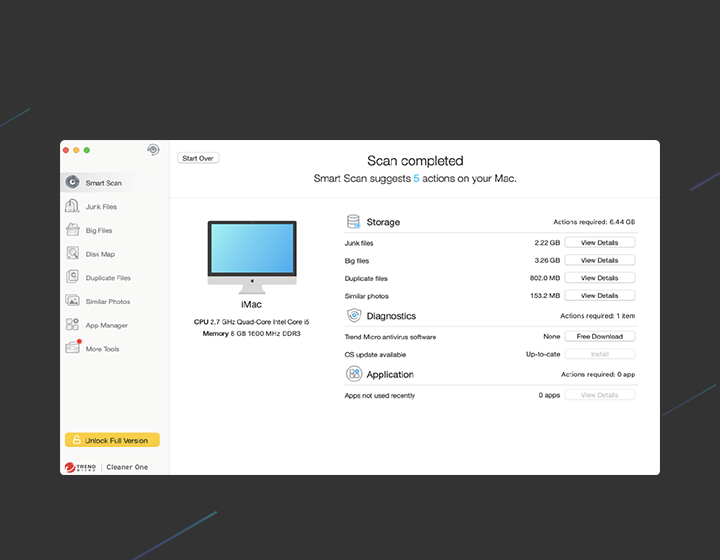Open the Similar Photos section
This screenshot has height=560, width=720.
click(x=72, y=301)
